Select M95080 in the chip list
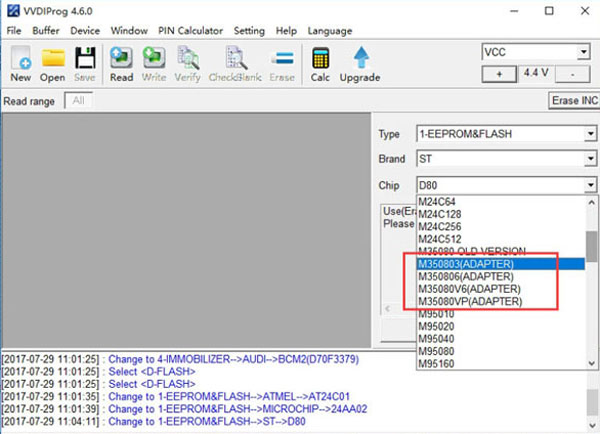This screenshot has height=434, width=600. [501, 351]
